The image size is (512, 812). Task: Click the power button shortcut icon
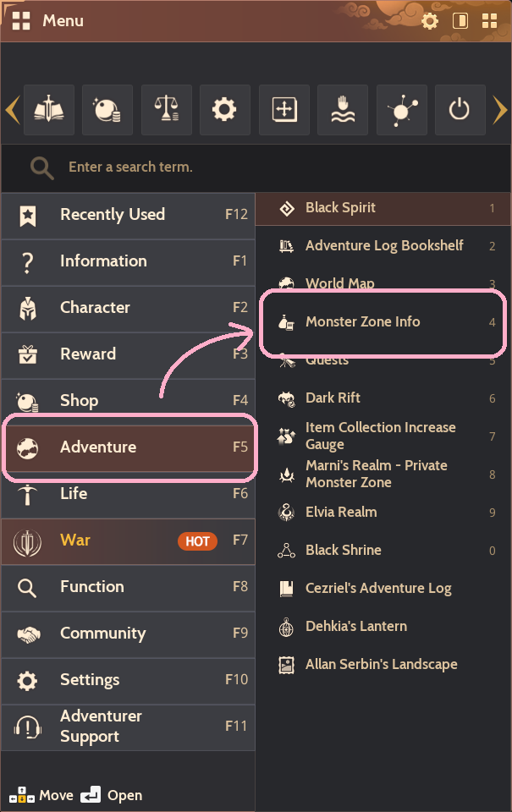[460, 109]
